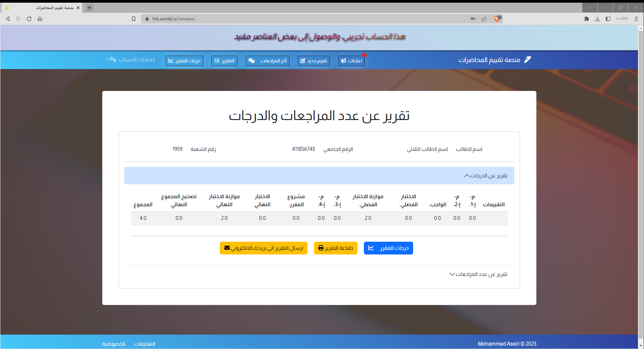Viewport: 644px width, 349px height.
Task: Open the اعدادات الحساب dropdown menu
Action: click(x=131, y=60)
